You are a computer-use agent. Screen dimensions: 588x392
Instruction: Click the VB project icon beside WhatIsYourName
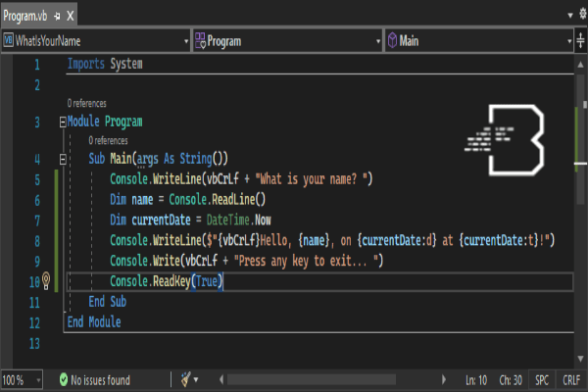pyautogui.click(x=8, y=40)
